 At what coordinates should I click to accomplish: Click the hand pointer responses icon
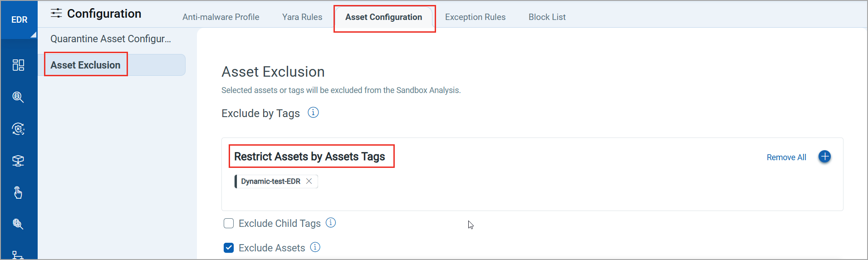[18, 192]
